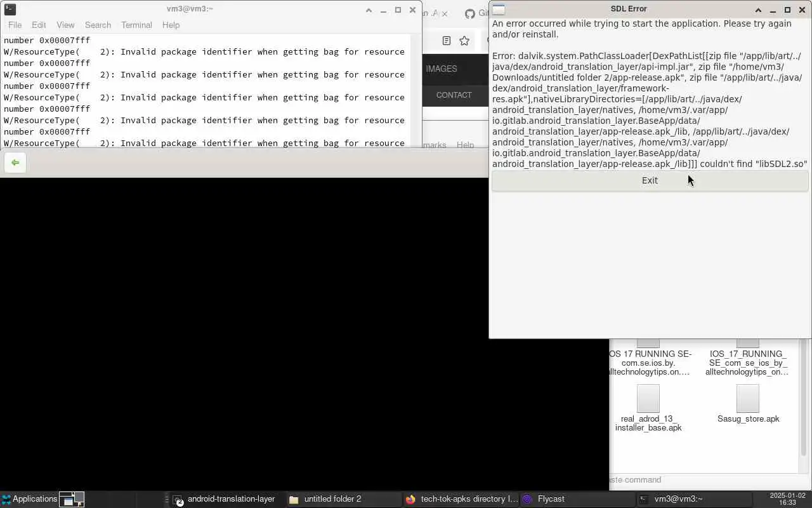Viewport: 812px width, 508px height.
Task: Open the Search menu in terminal
Action: click(98, 25)
